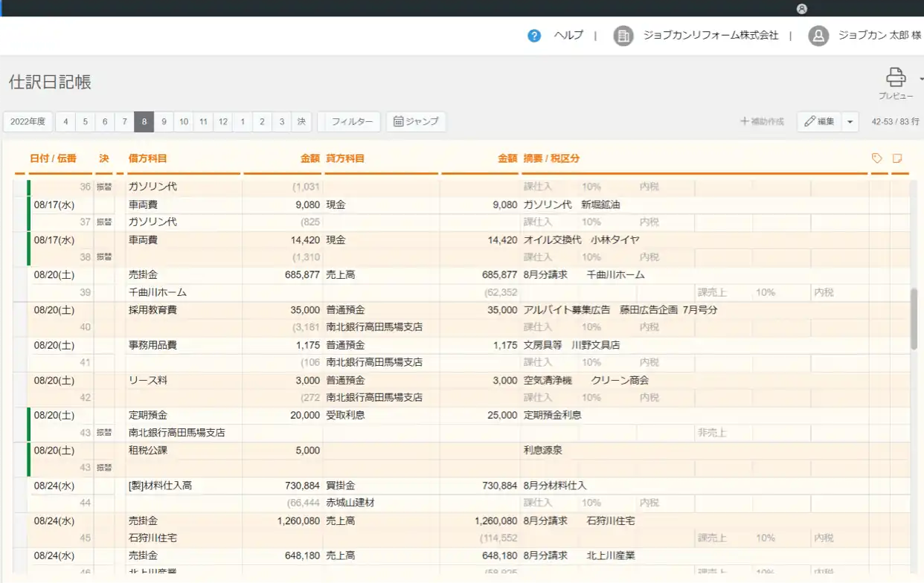Switch to month 12 tab

(x=222, y=121)
